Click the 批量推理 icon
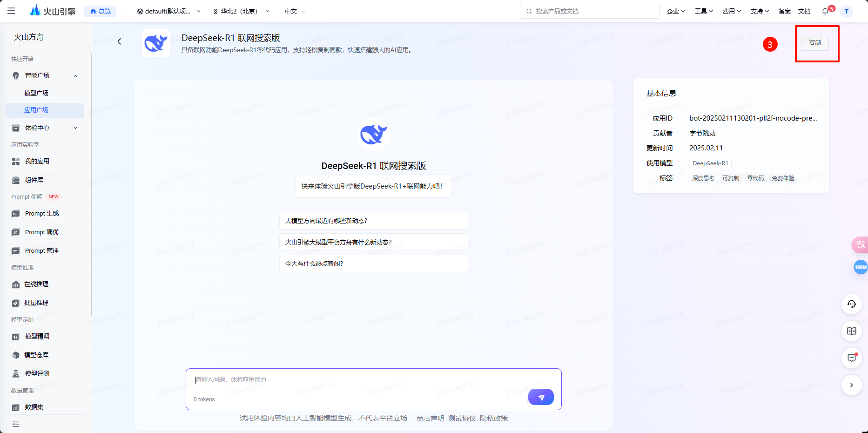Image resolution: width=868 pixels, height=433 pixels. click(x=16, y=303)
